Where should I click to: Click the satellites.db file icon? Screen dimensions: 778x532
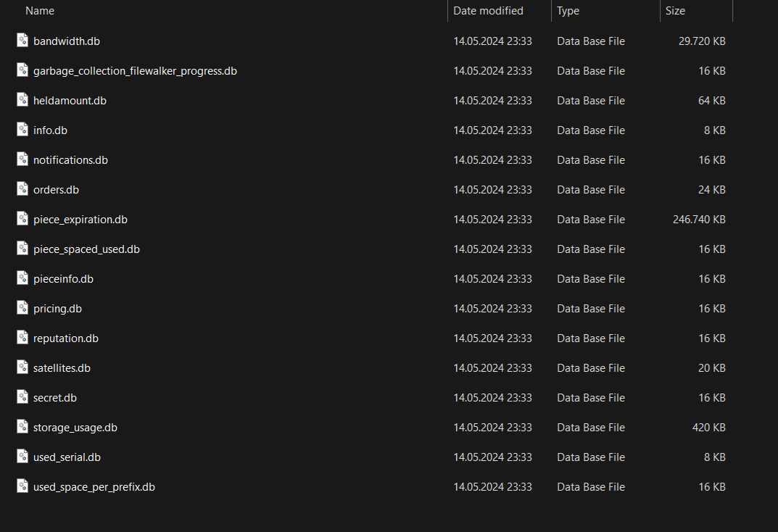[22, 367]
